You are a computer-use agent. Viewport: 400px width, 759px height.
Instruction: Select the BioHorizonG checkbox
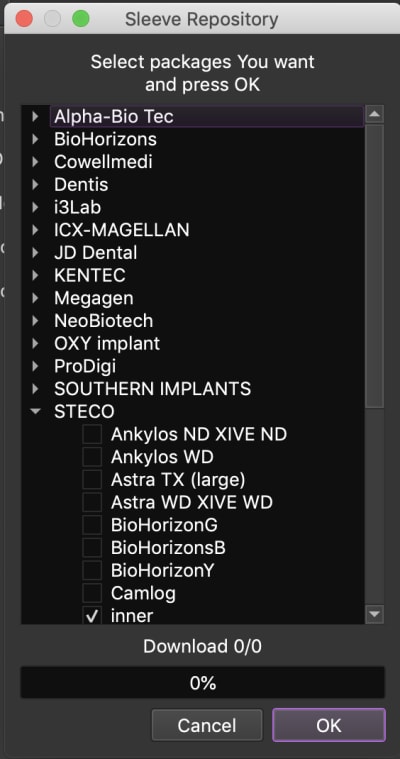coord(92,525)
